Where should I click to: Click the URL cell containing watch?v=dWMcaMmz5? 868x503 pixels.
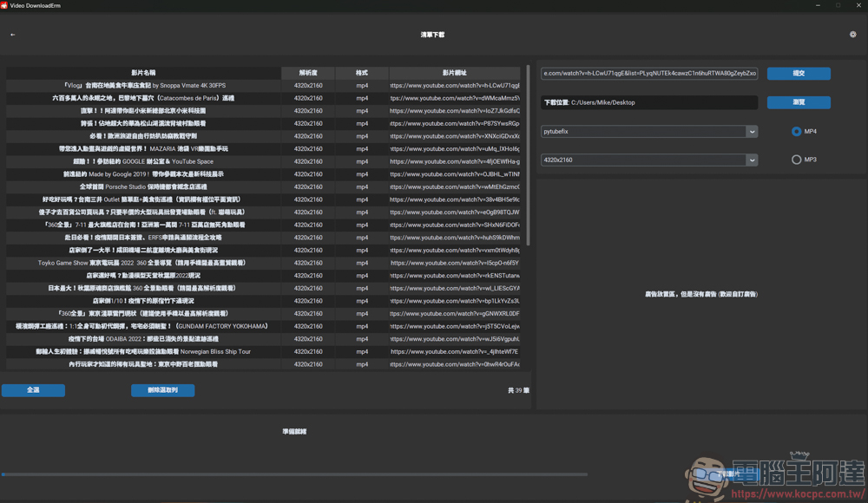tap(455, 98)
